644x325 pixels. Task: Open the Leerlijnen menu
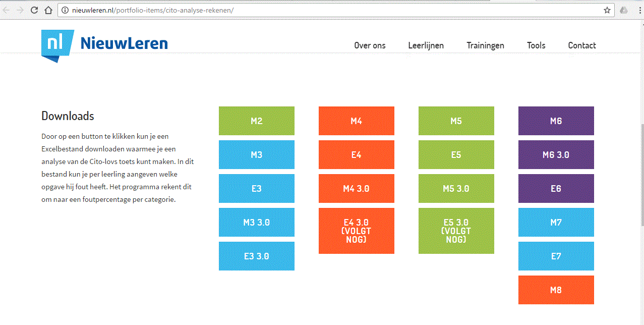(426, 45)
